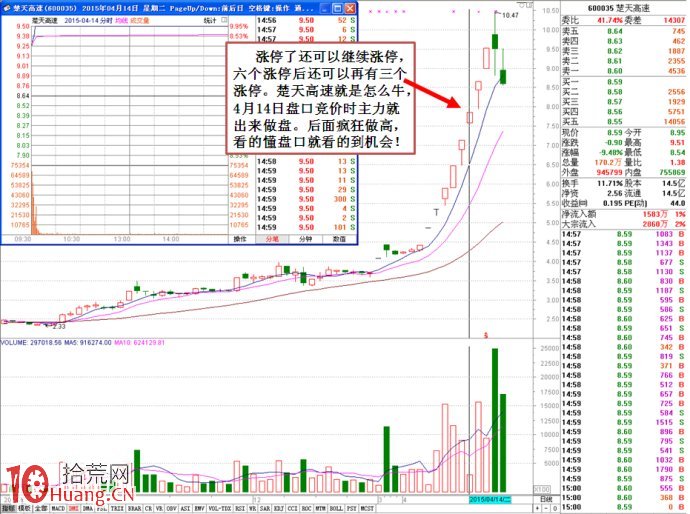The width and height of the screenshot is (690, 514).
Task: Select the WR indicator tab
Action: [253, 508]
